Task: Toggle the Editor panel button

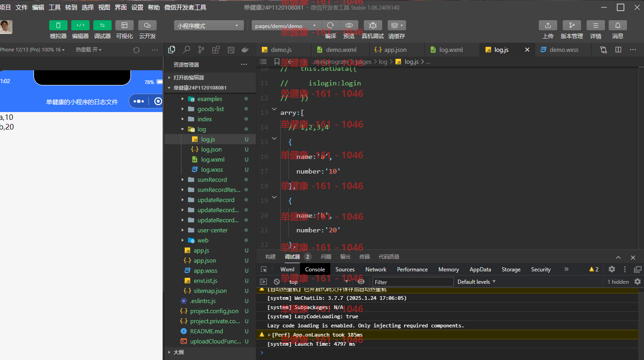Action: (x=80, y=26)
